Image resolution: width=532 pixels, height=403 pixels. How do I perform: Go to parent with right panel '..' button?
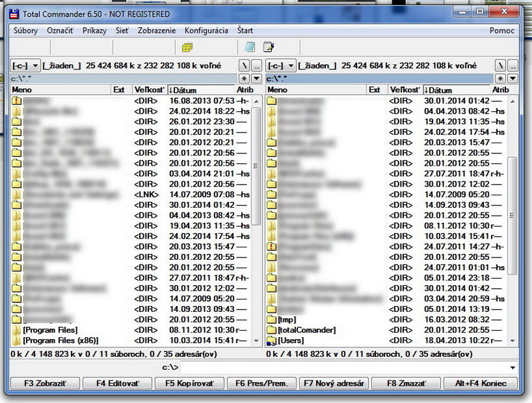[x=513, y=65]
